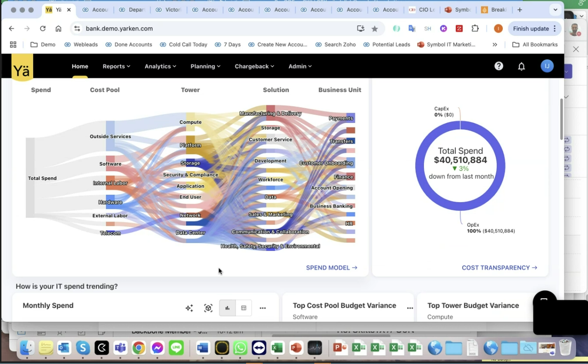This screenshot has height=364, width=588.
Task: Open the Potential Leads bookmark
Action: (387, 45)
